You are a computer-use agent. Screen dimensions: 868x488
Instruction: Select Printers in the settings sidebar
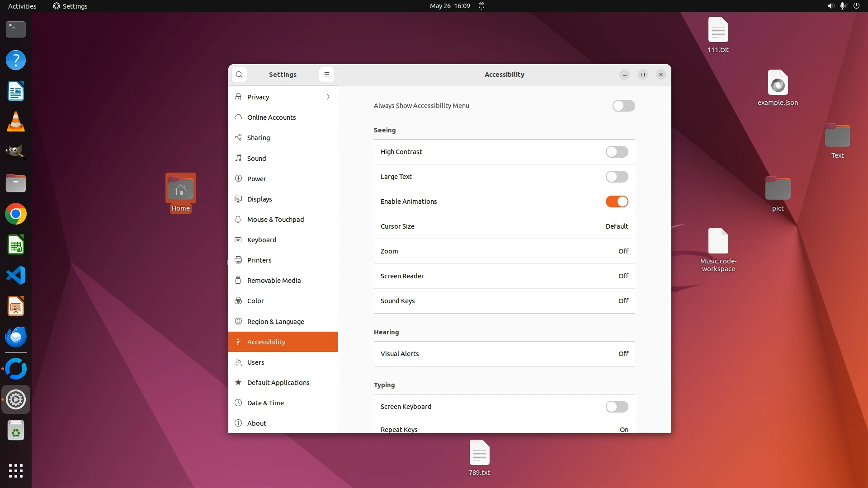[x=259, y=260]
